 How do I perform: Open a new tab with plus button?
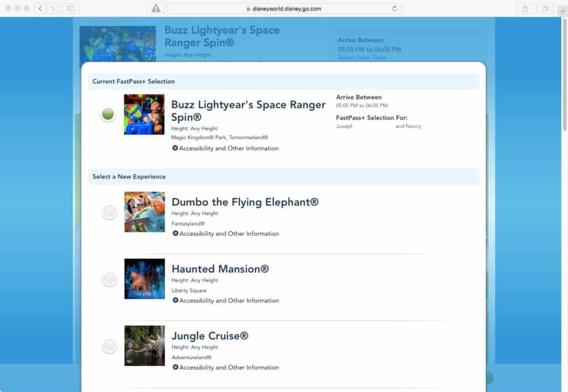tap(562, 11)
